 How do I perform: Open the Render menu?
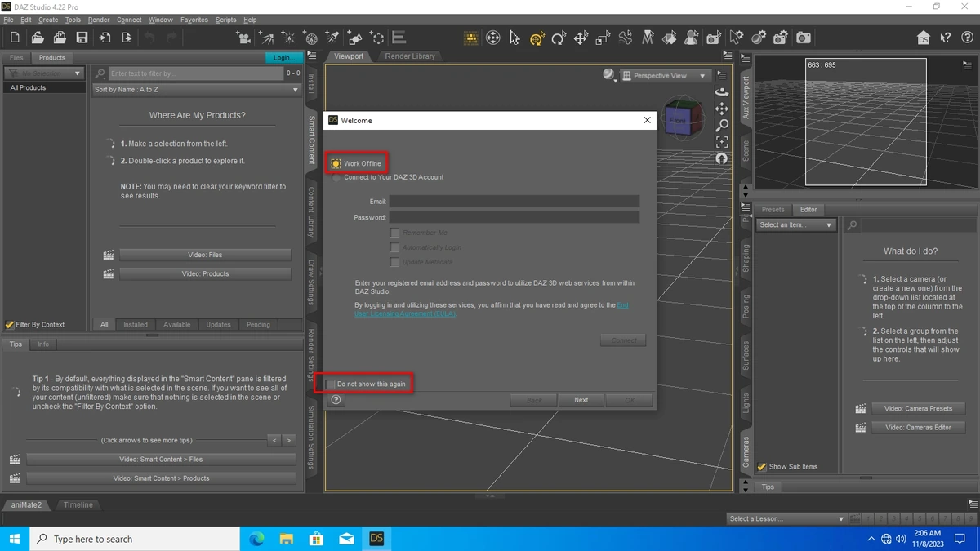coord(99,20)
